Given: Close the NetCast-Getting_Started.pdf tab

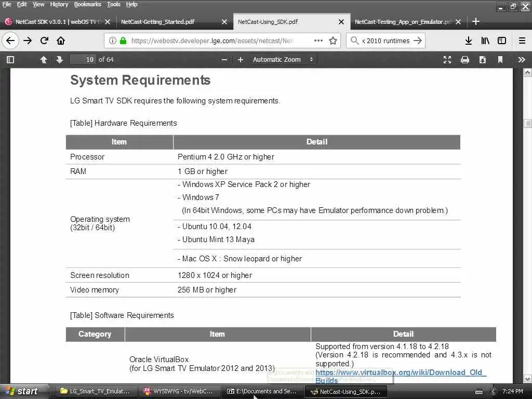Looking at the screenshot, I should point(224,22).
